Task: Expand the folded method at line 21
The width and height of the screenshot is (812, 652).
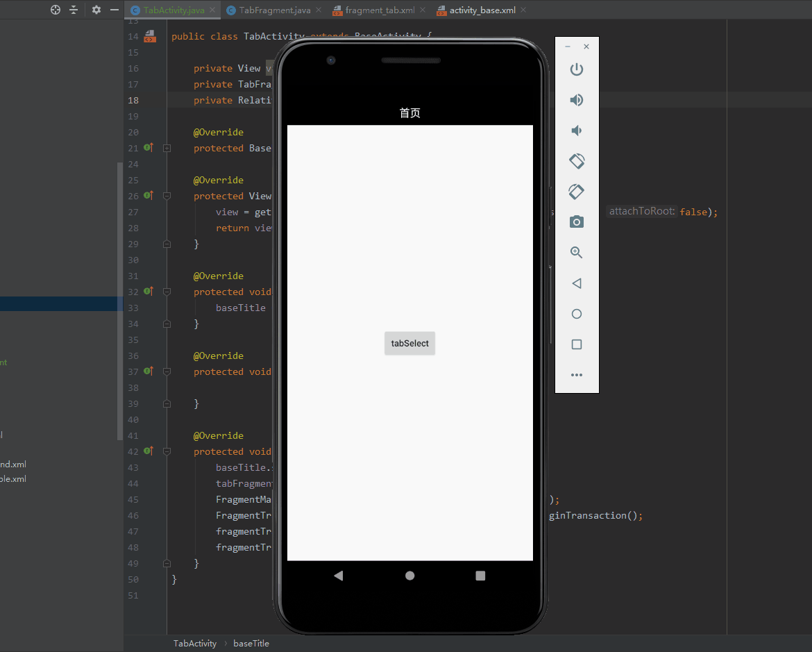Action: click(167, 148)
